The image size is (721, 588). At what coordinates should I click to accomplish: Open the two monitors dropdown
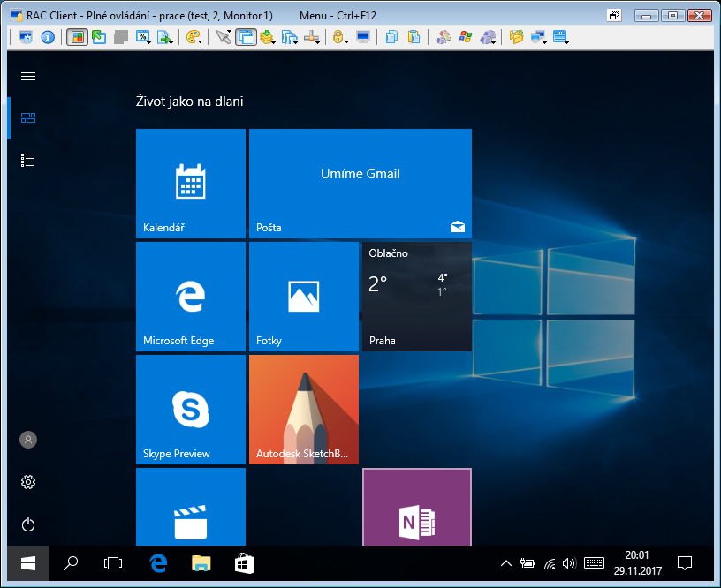[538, 37]
